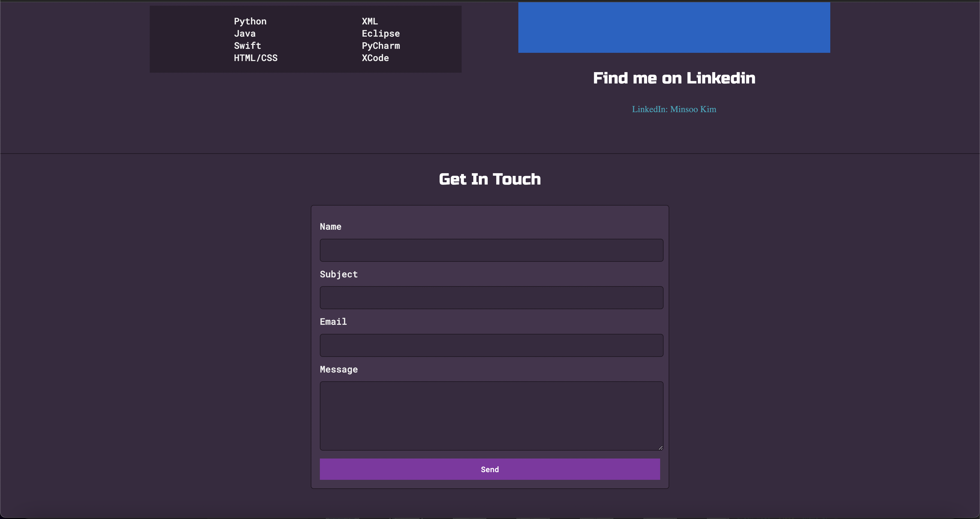980x519 pixels.
Task: Focus the Subject text field
Action: 491,298
